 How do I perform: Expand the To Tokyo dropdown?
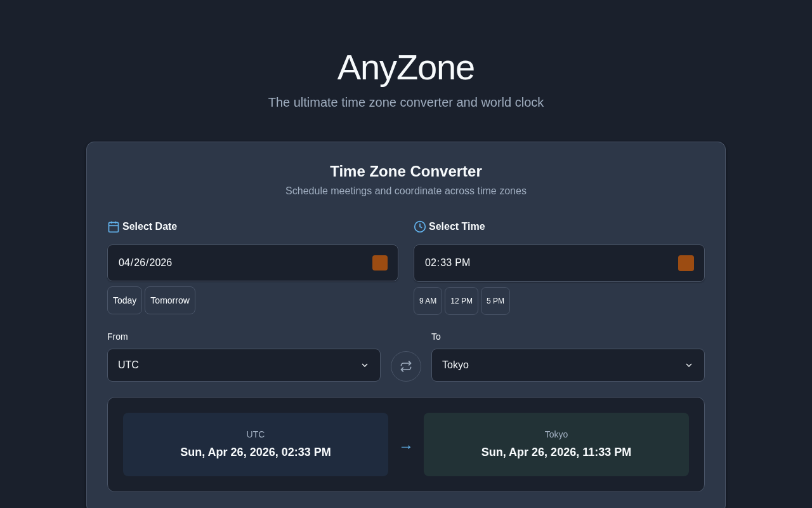tap(568, 365)
